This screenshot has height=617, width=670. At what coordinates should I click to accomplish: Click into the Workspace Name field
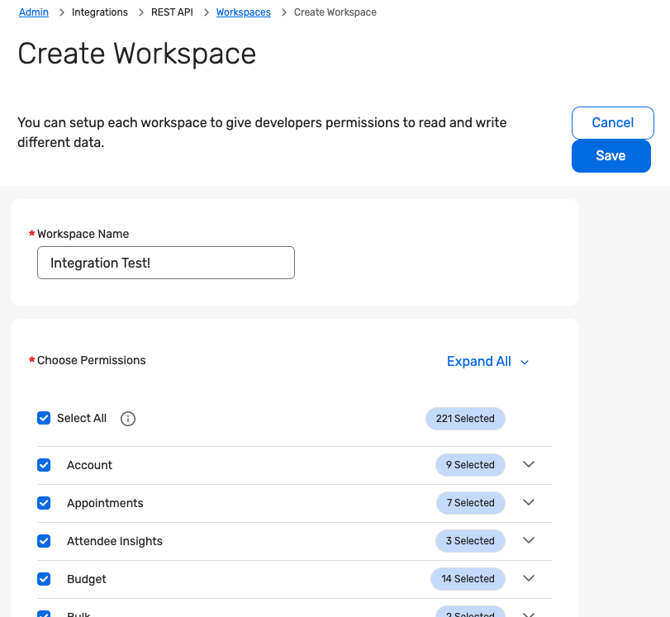click(166, 263)
